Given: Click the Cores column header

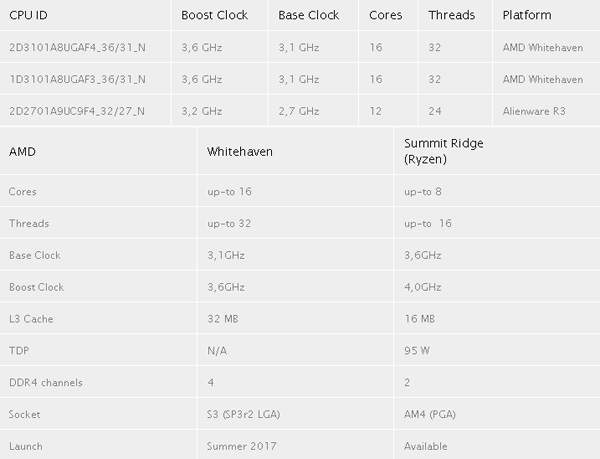Looking at the screenshot, I should 386,16.
